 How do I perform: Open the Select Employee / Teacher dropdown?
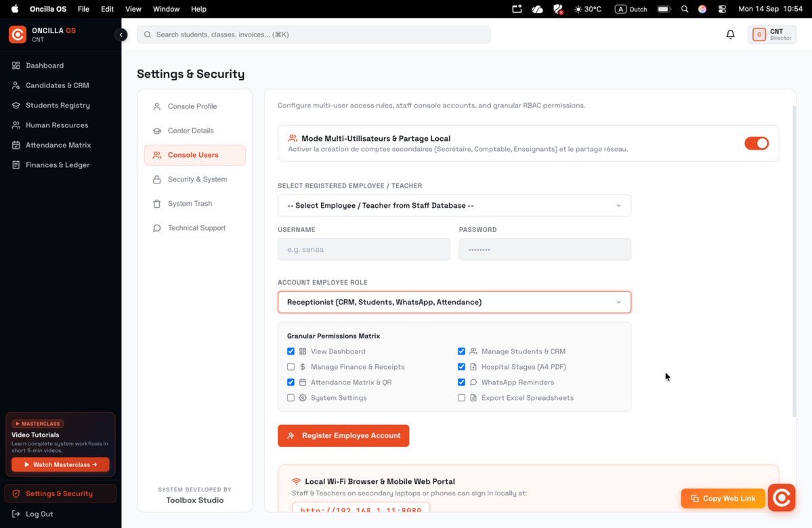click(x=454, y=206)
